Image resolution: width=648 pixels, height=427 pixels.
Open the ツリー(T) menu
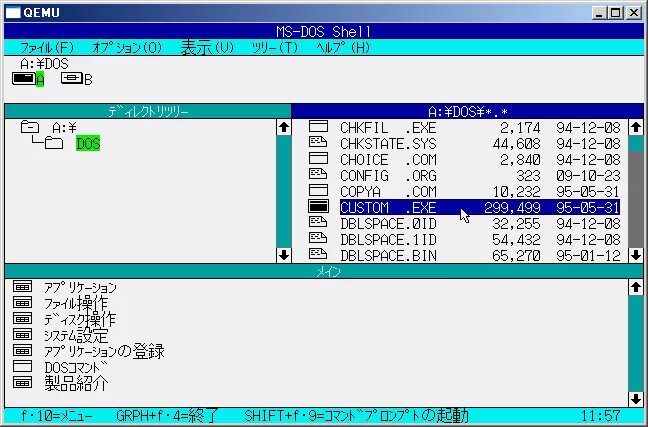[x=275, y=48]
